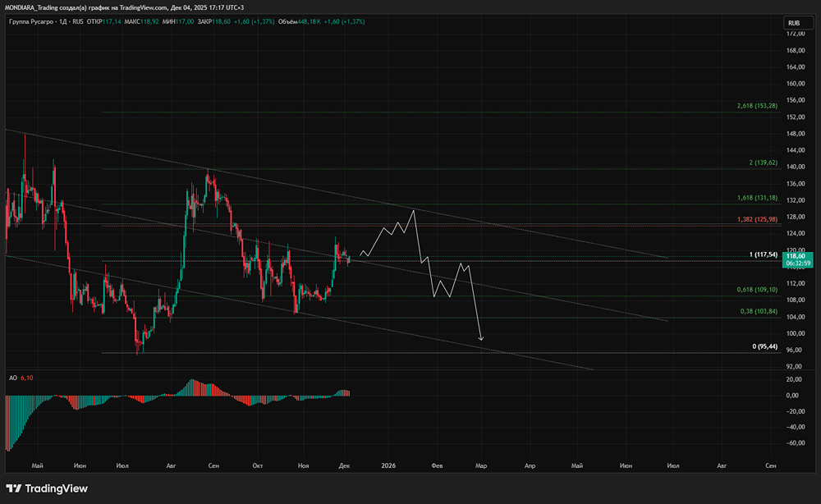Click the Ноя label on time axis
Image resolution: width=821 pixels, height=504 pixels.
click(x=303, y=465)
